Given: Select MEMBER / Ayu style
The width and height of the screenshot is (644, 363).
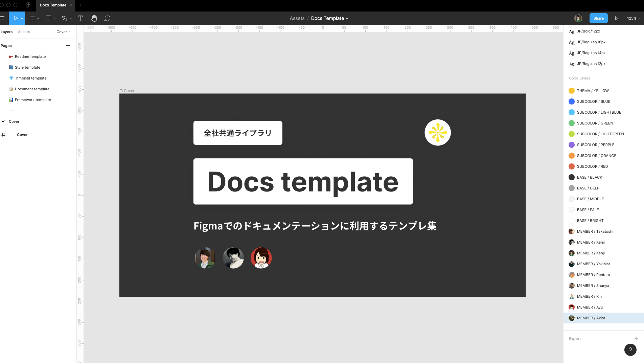Looking at the screenshot, I should pos(604,307).
